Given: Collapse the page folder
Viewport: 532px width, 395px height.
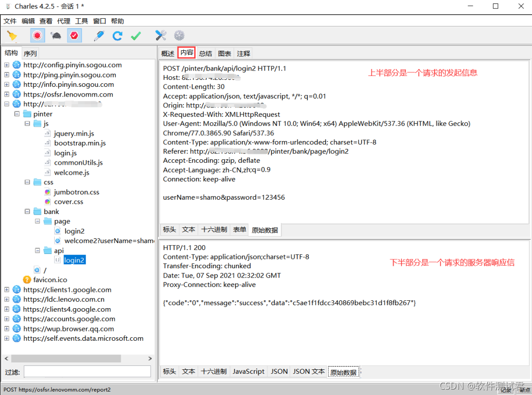Looking at the screenshot, I should (37, 221).
